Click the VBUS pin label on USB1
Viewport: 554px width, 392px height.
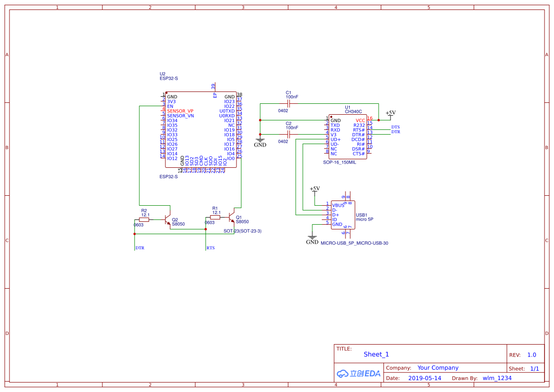(x=338, y=205)
